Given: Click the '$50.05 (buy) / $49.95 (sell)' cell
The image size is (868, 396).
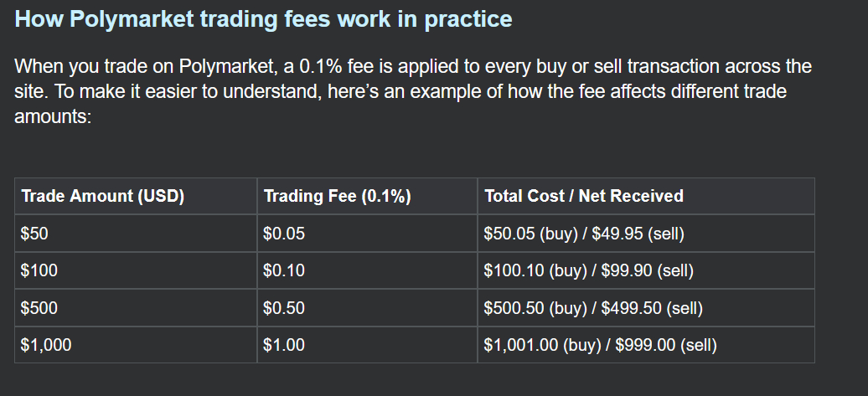Looking at the screenshot, I should 585,234.
